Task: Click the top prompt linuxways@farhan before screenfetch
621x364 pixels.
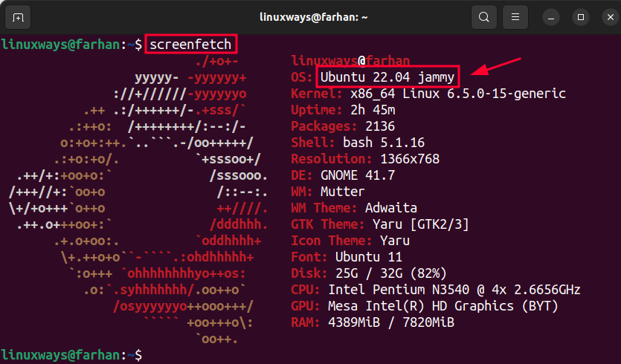Action: click(x=60, y=44)
